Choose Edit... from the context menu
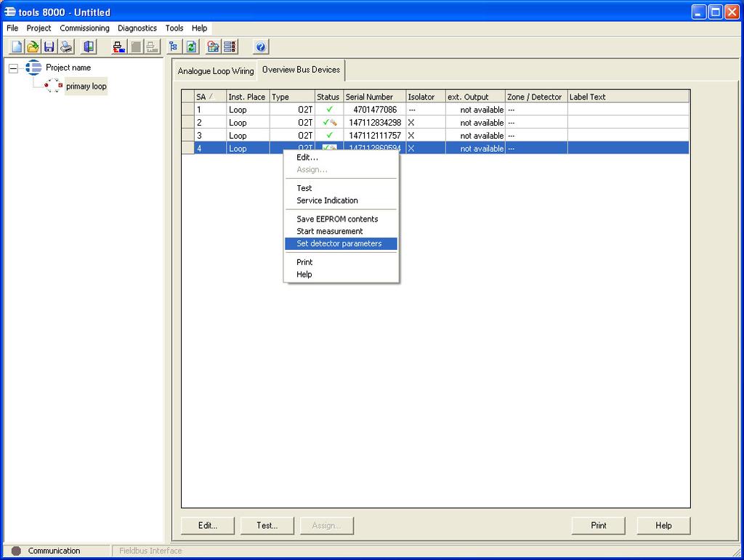 point(341,158)
